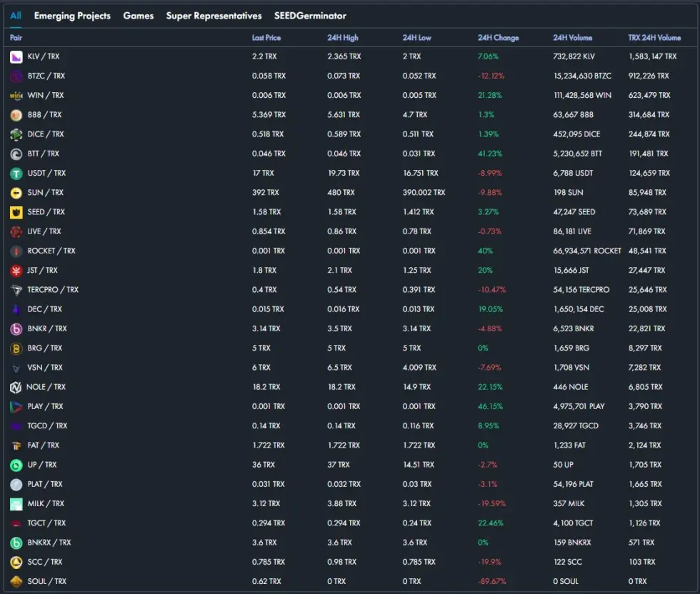Open the SUN / TRX pair
The image size is (700, 594).
coord(45,192)
